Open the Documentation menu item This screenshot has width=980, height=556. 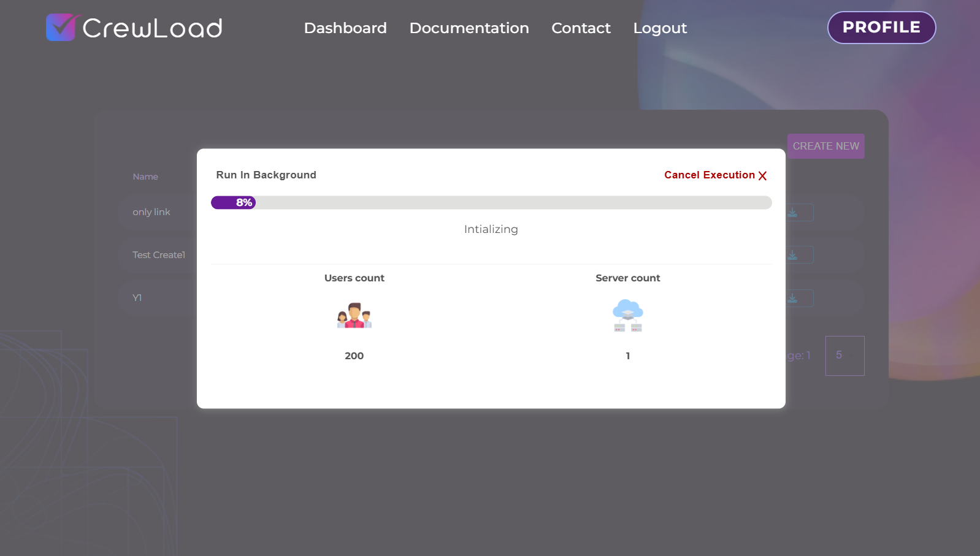click(x=469, y=28)
